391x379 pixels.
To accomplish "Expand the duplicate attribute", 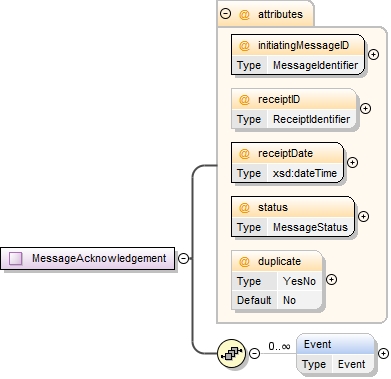I will (x=331, y=280).
